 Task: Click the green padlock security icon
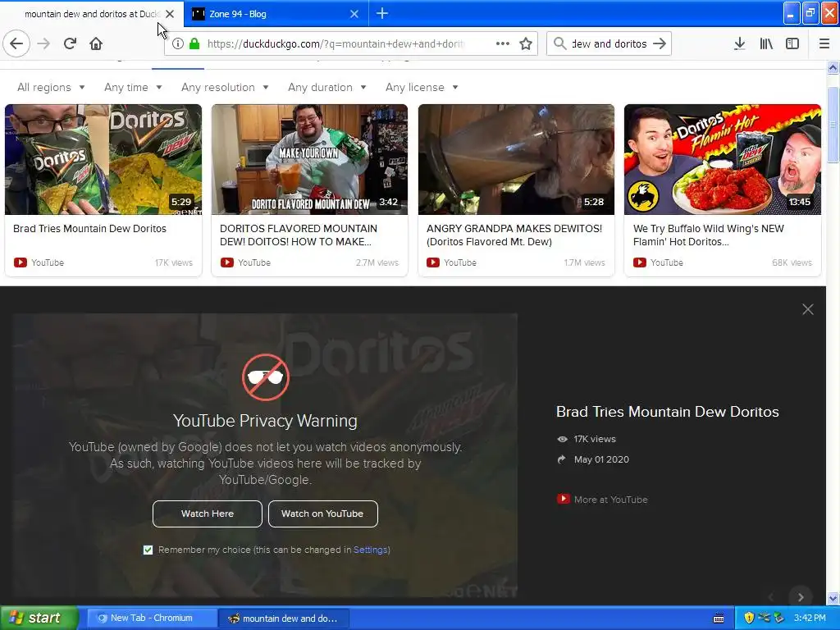[x=194, y=43]
